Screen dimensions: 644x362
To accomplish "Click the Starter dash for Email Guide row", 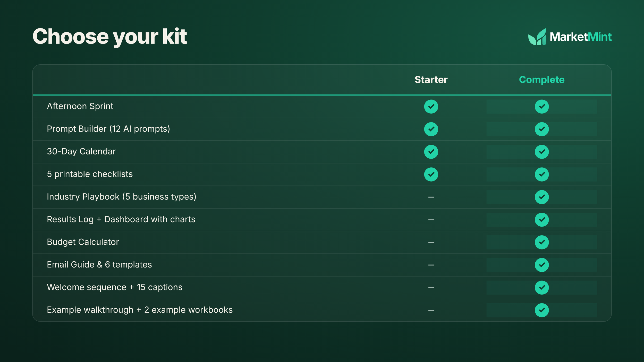I will coord(431,265).
